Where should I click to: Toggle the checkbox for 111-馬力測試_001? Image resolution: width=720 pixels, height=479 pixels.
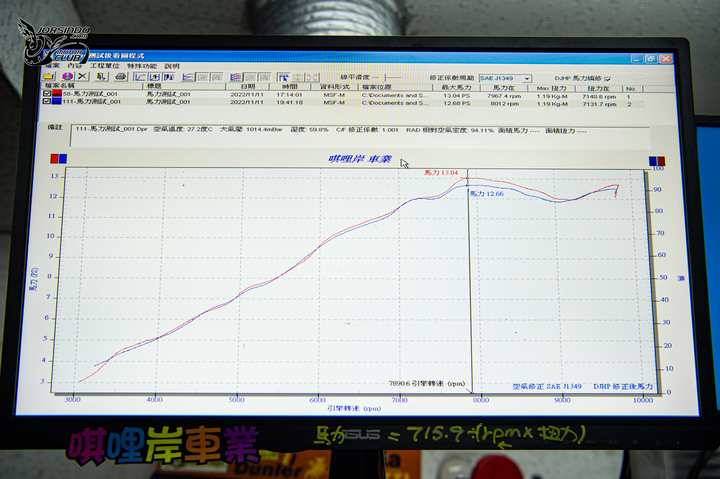pos(47,101)
